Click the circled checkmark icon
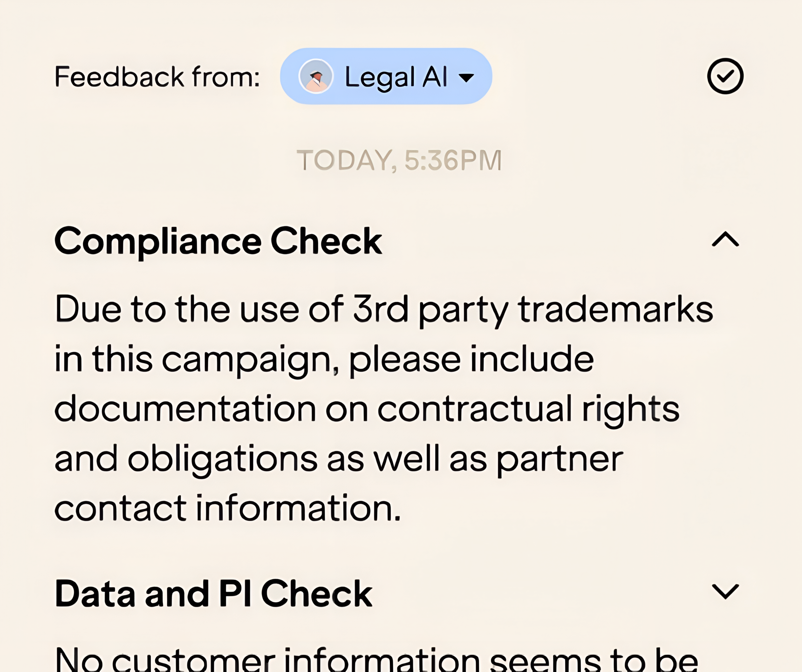Screen dimensions: 802x672 point(725,76)
